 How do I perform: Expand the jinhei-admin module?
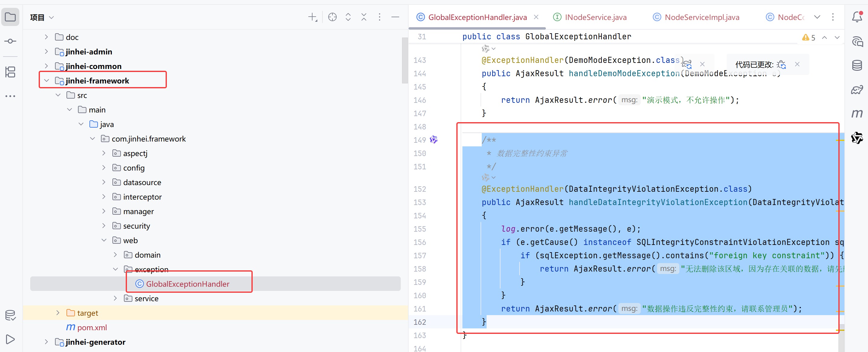(47, 52)
